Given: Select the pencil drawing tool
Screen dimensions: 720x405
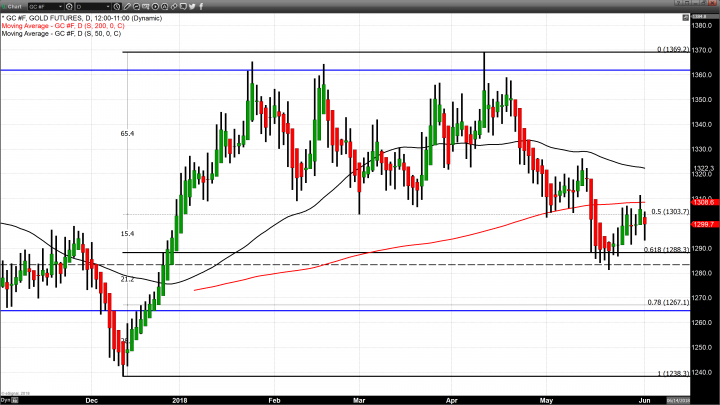Looking at the screenshot, I should coord(127,6).
